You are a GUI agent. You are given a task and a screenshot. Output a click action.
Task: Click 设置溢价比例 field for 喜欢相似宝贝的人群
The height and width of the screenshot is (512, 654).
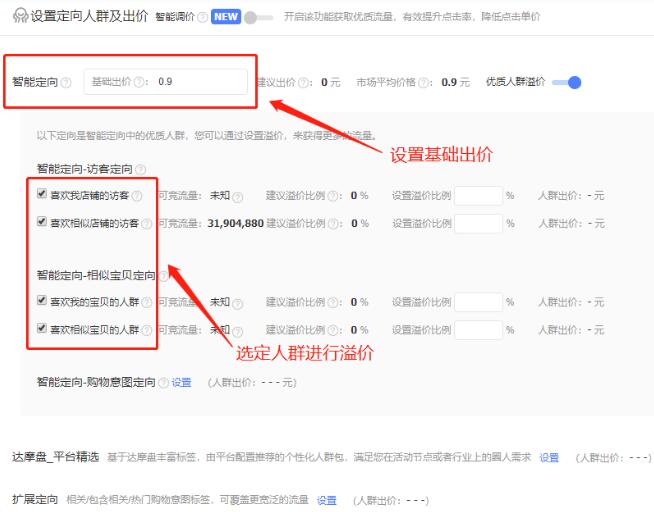(478, 330)
